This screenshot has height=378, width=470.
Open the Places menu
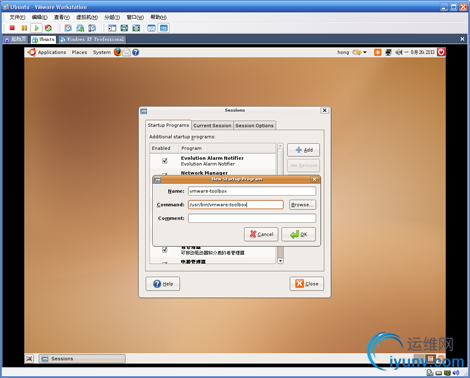79,52
